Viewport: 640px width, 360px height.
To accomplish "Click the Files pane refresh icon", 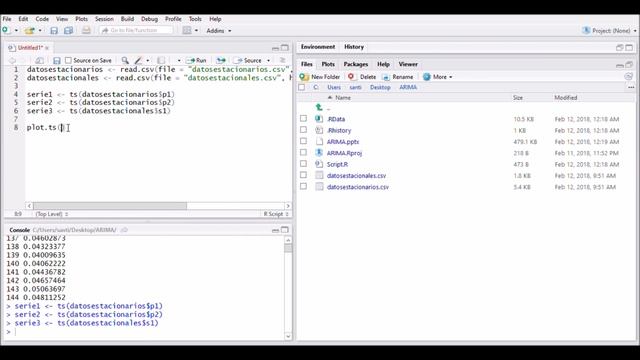I will (629, 76).
